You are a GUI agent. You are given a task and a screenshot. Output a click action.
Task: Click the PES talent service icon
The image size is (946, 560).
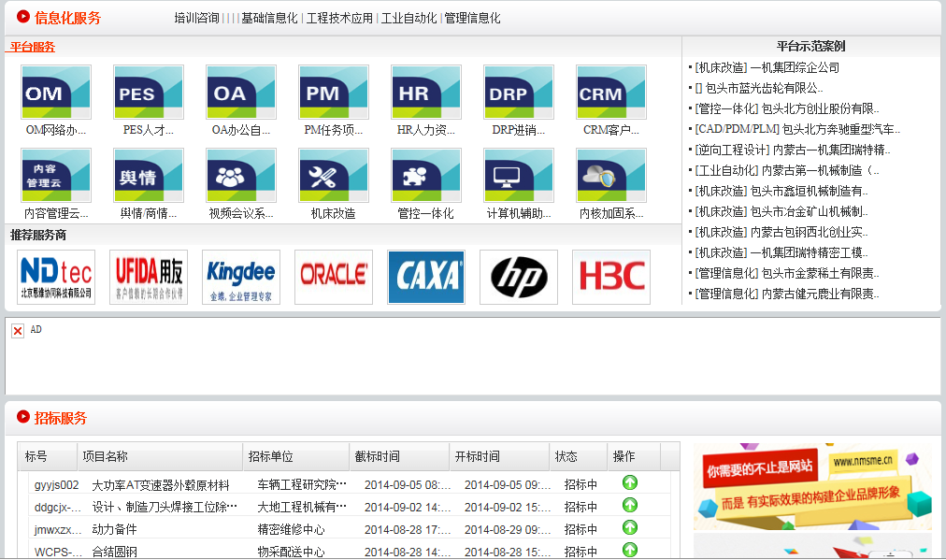(149, 93)
